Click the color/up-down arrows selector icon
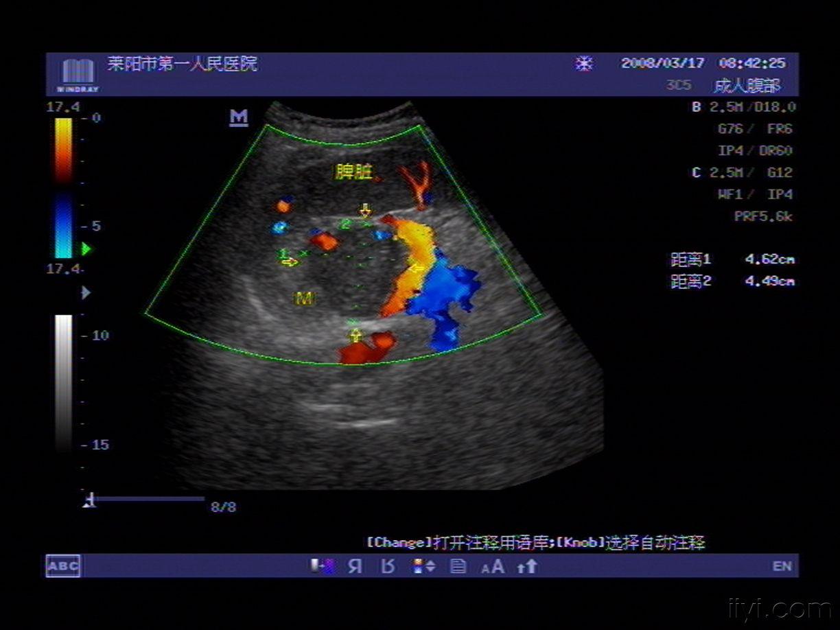The width and height of the screenshot is (840, 630). coord(423,566)
